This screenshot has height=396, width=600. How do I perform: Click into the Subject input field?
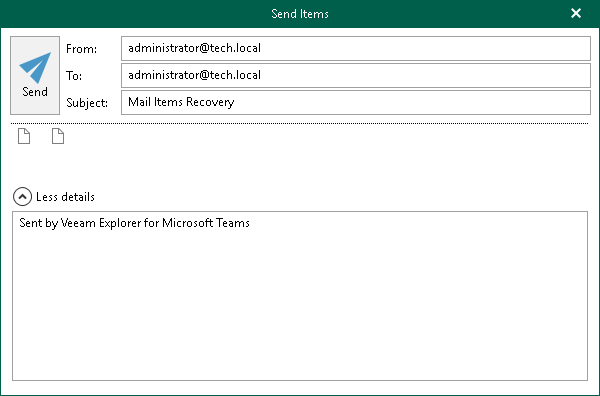coord(356,102)
